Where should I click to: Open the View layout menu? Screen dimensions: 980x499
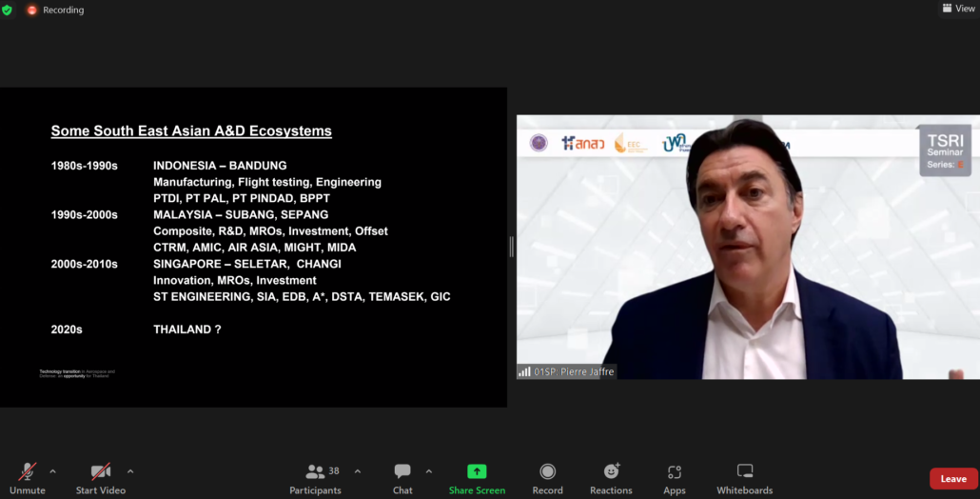point(958,9)
